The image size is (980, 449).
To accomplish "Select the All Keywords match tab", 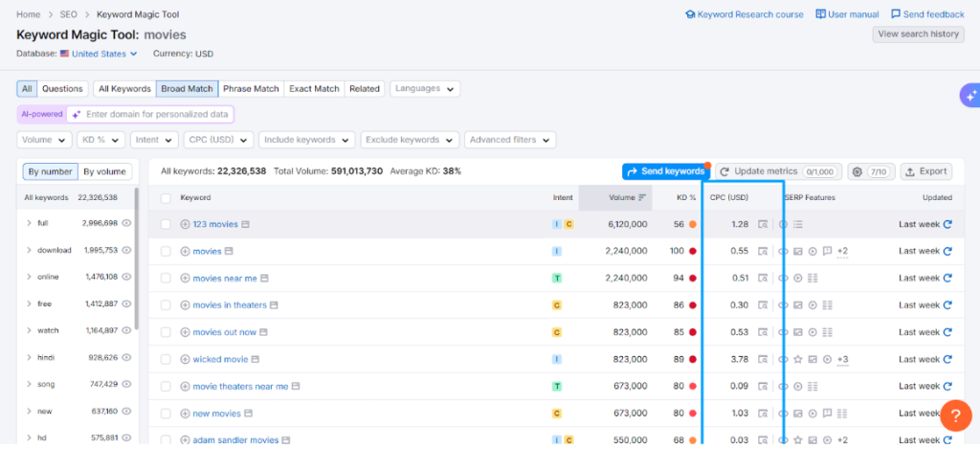I will point(125,89).
